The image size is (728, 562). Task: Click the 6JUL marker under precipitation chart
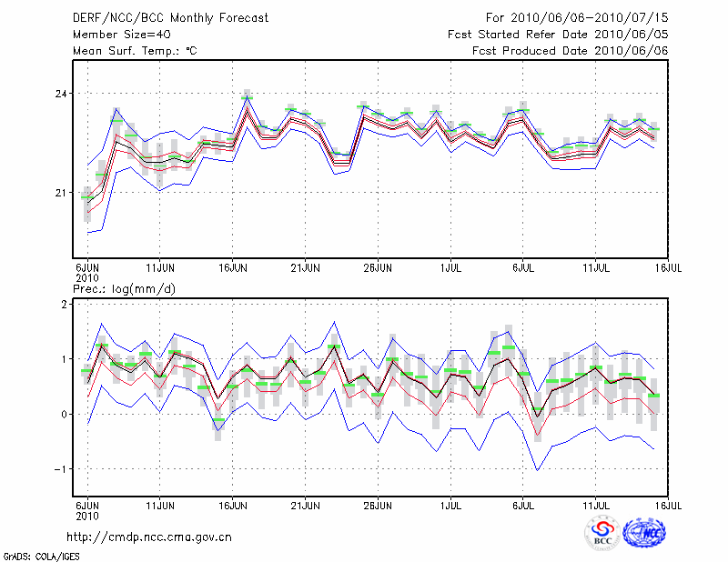pos(523,505)
